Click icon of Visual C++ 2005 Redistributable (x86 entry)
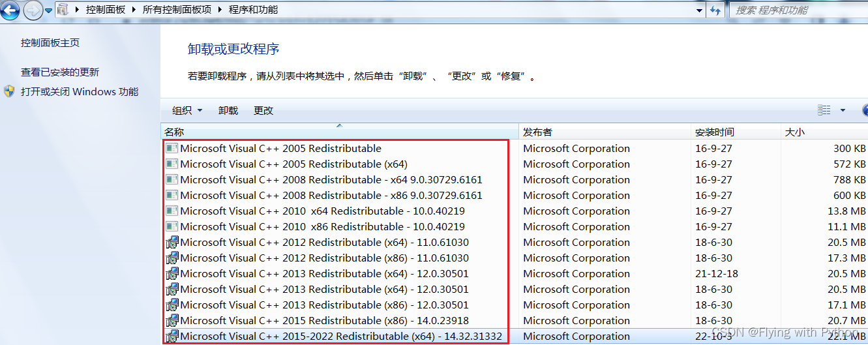 click(172, 148)
